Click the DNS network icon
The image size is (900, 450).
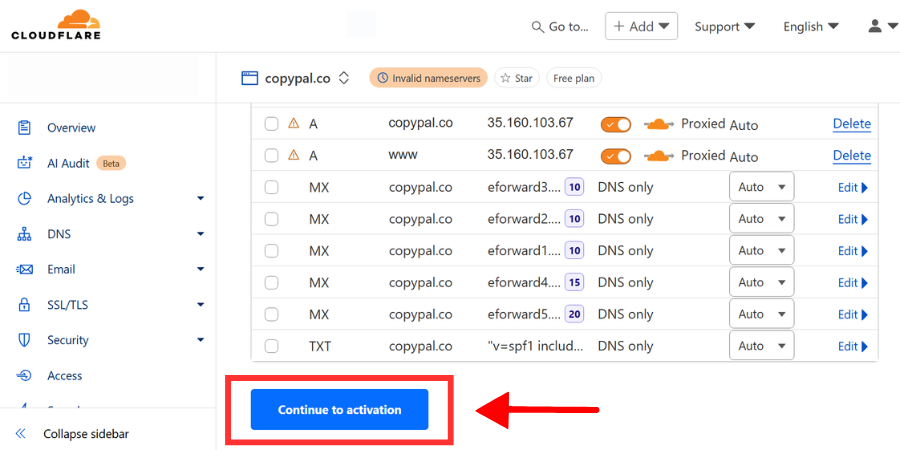[x=24, y=234]
